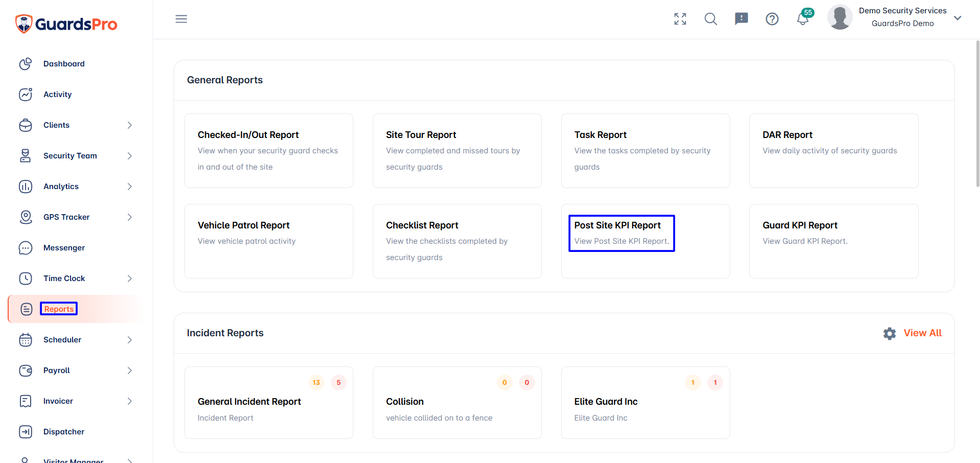Open the Checked-In/Out Report card

point(269,151)
